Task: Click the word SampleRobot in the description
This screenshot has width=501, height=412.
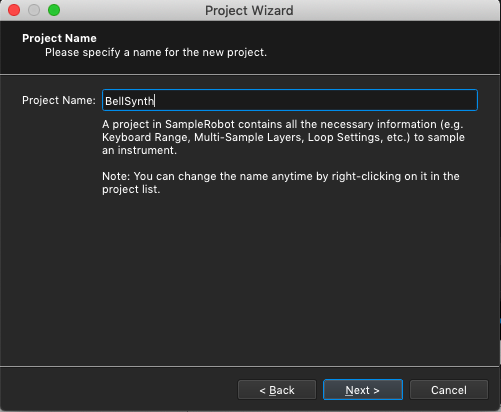Action: 200,124
